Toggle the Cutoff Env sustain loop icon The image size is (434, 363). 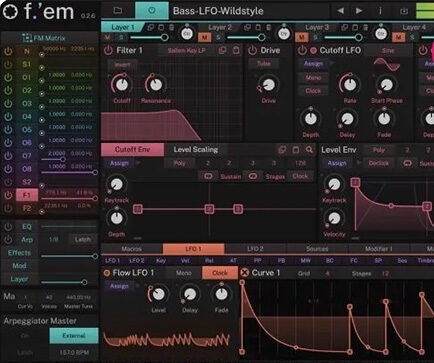pyautogui.click(x=208, y=176)
